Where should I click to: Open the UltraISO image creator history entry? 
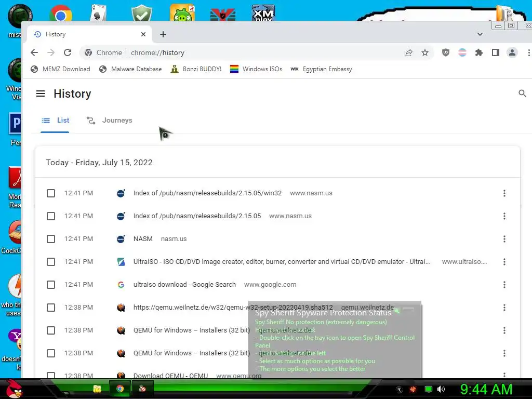(x=281, y=262)
